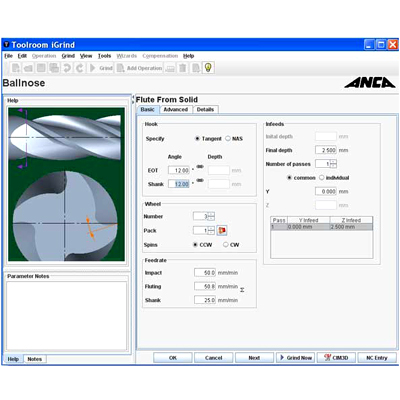Click the Shank feedrate field
The height and width of the screenshot is (400, 400).
click(205, 300)
